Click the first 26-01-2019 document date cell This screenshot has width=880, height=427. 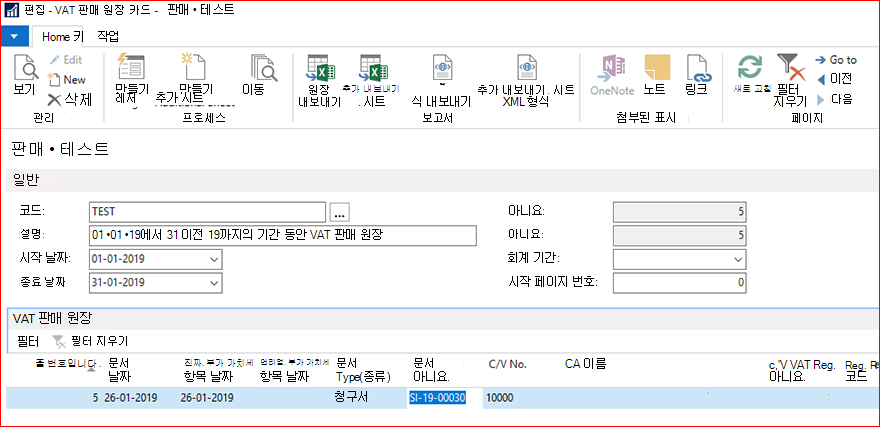[131, 398]
